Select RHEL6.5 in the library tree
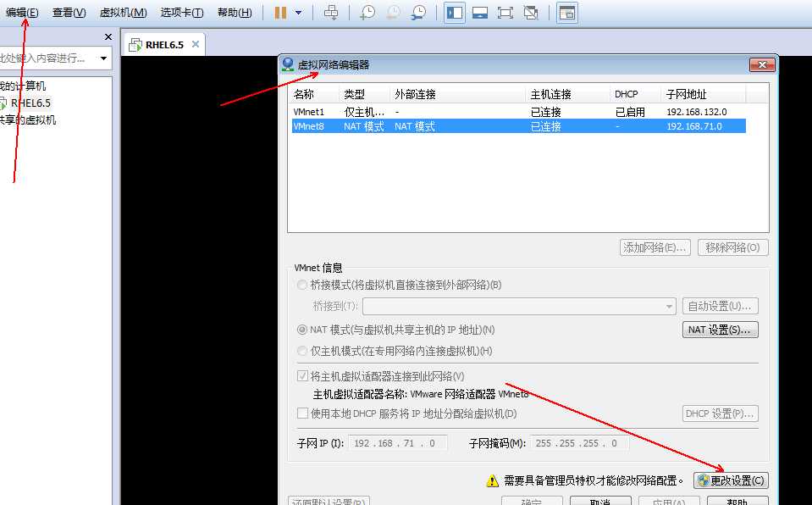 (30, 103)
